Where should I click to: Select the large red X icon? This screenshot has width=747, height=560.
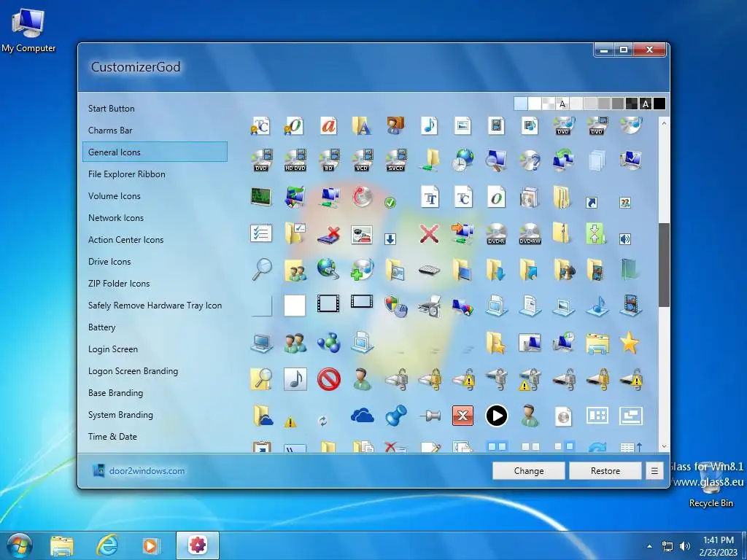pyautogui.click(x=429, y=233)
